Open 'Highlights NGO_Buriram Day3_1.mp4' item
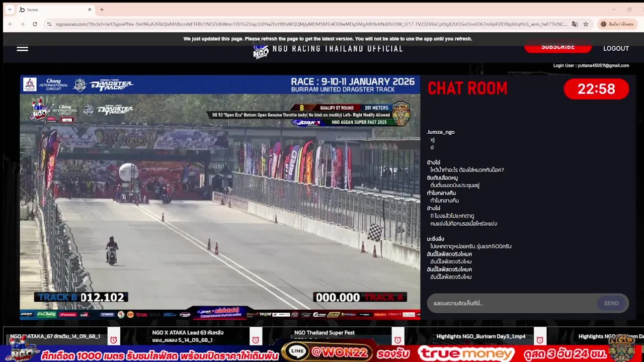The image size is (644, 362). pos(481,336)
